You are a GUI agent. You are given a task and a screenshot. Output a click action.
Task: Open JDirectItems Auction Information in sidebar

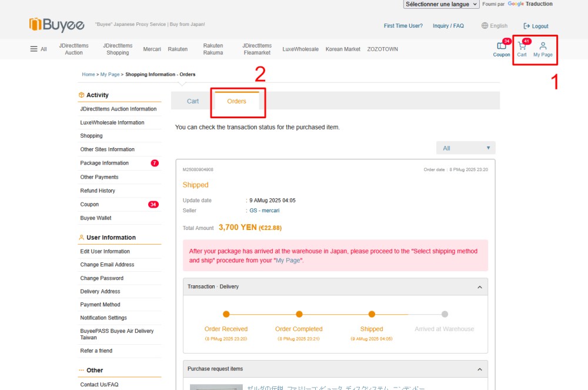[x=119, y=109]
